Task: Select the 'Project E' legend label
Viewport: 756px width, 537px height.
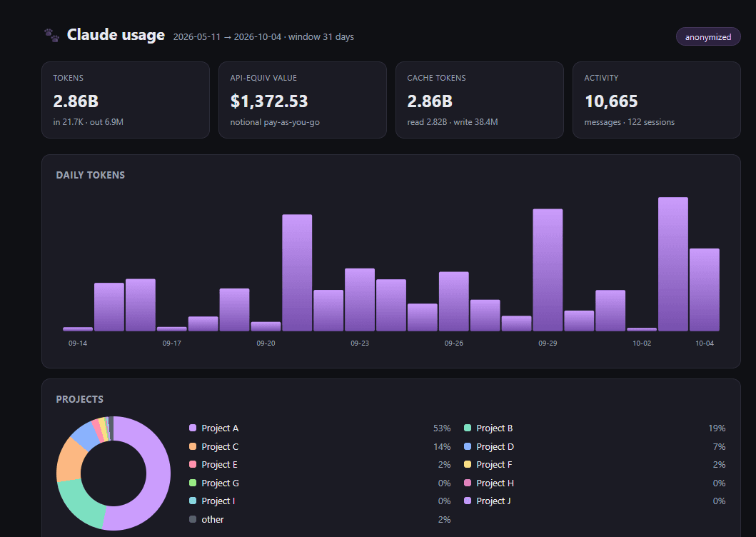Action: pyautogui.click(x=219, y=465)
